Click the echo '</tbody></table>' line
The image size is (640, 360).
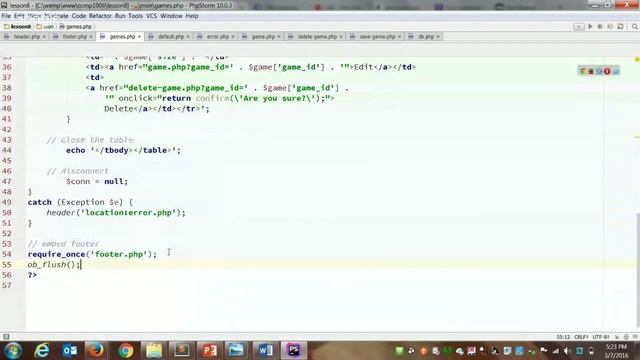click(x=123, y=150)
